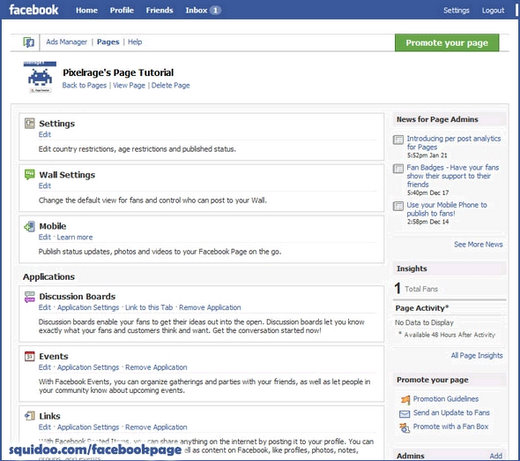Open 'Use your Mobile Phone to publish' news

point(447,209)
